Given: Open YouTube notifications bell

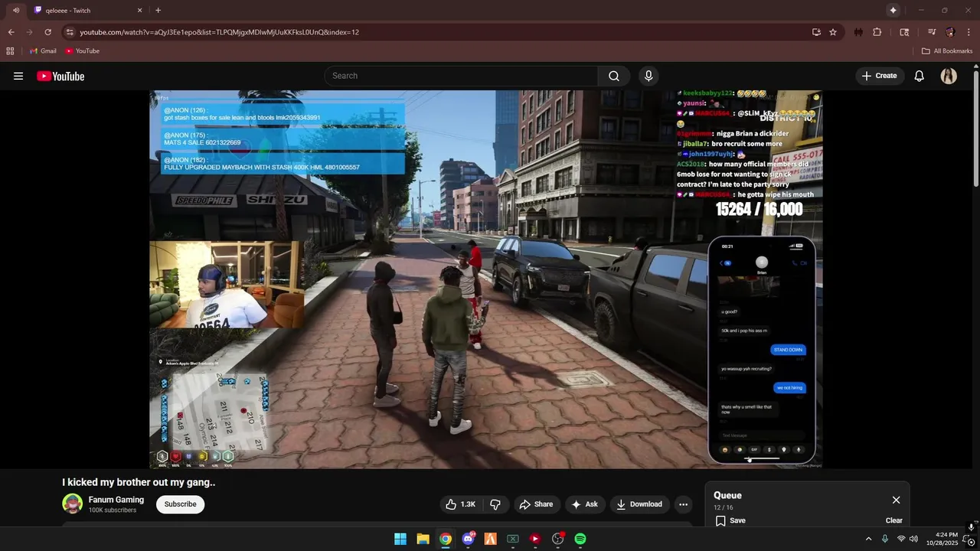Looking at the screenshot, I should [x=920, y=76].
